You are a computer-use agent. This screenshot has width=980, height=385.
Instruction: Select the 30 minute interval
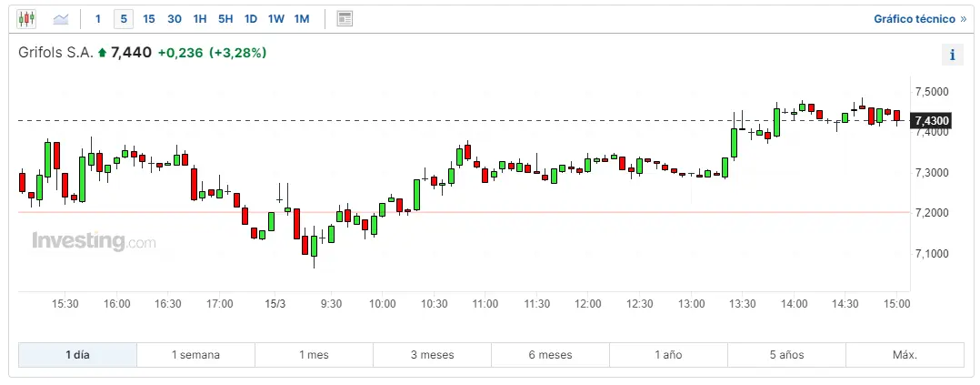(175, 19)
